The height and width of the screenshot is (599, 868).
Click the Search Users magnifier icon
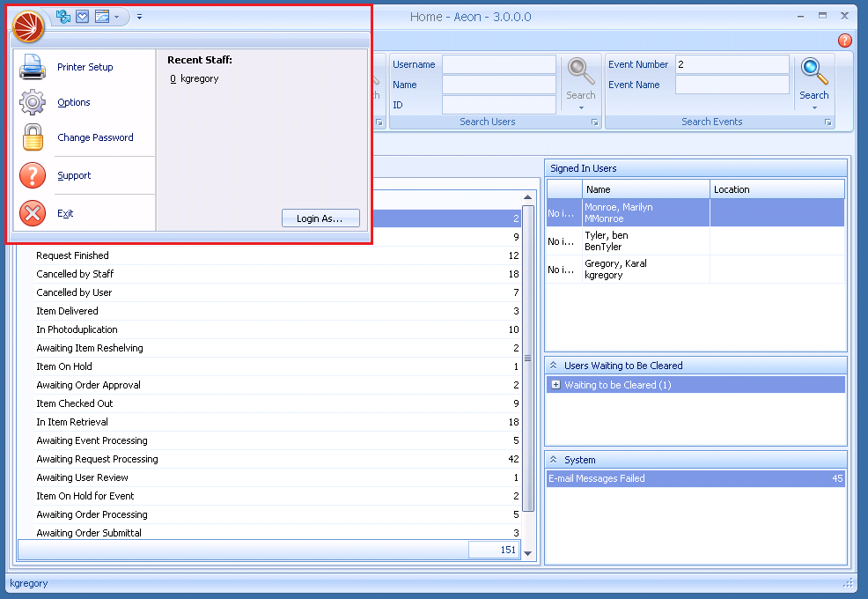tap(581, 71)
